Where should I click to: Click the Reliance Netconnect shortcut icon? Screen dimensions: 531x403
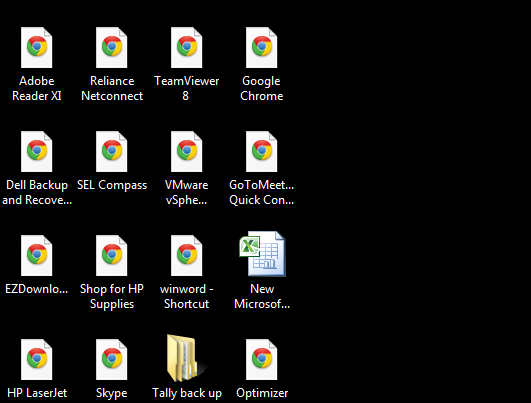(x=112, y=47)
